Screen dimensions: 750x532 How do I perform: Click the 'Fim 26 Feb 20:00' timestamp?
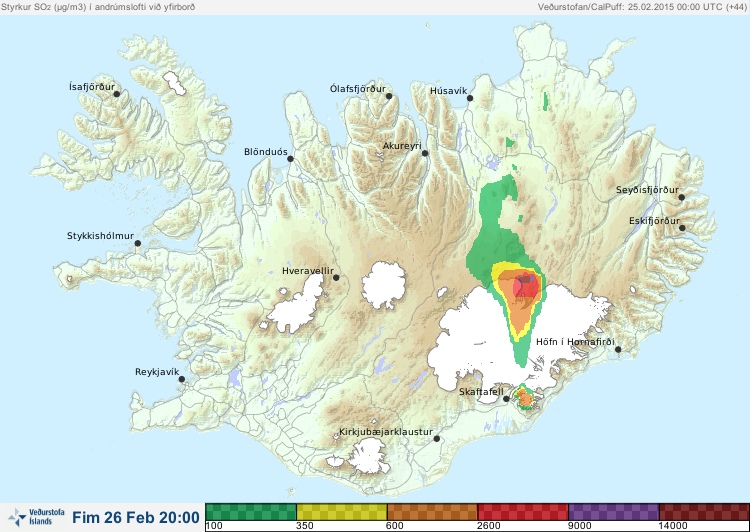pyautogui.click(x=136, y=517)
